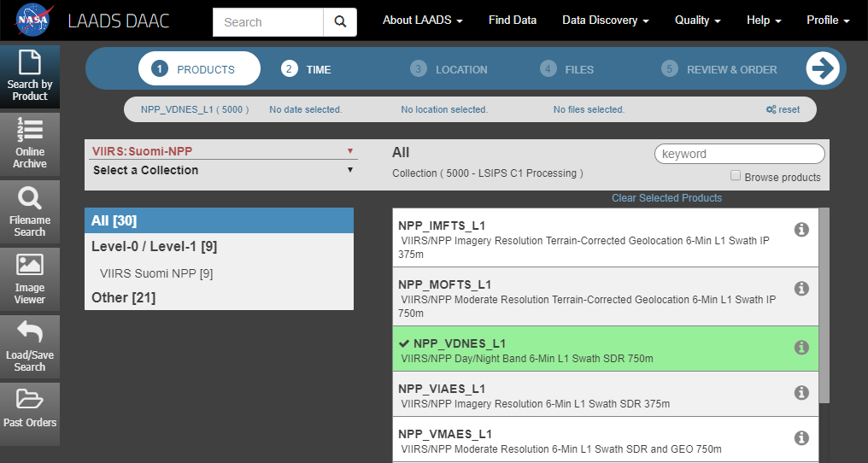The height and width of the screenshot is (463, 868).
Task: Select the TIME step tab
Action: 306,69
